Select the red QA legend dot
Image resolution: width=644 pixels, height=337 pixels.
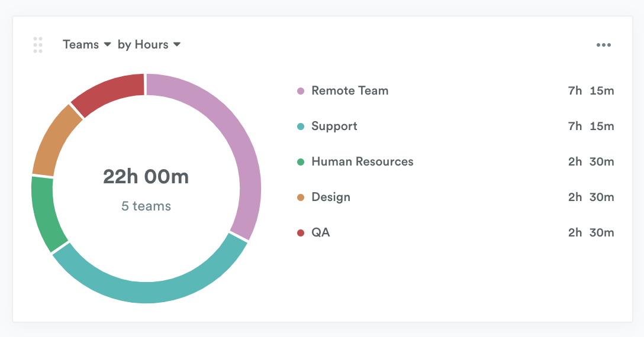[x=301, y=233]
